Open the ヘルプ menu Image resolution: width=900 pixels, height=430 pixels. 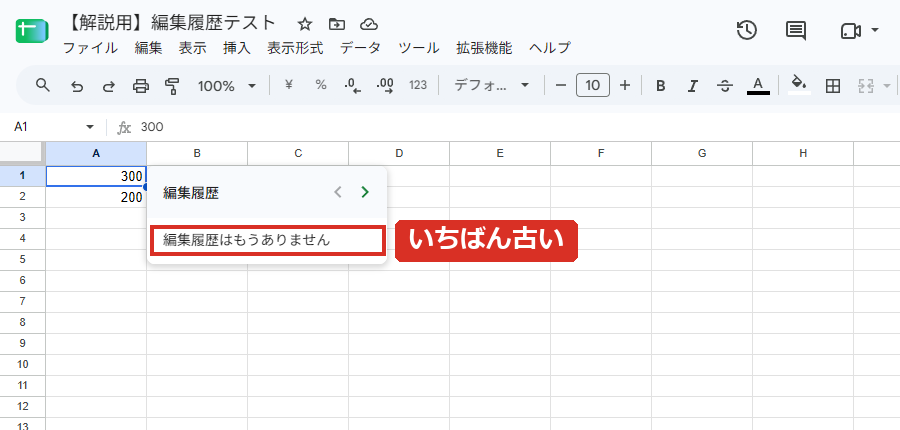pos(549,48)
